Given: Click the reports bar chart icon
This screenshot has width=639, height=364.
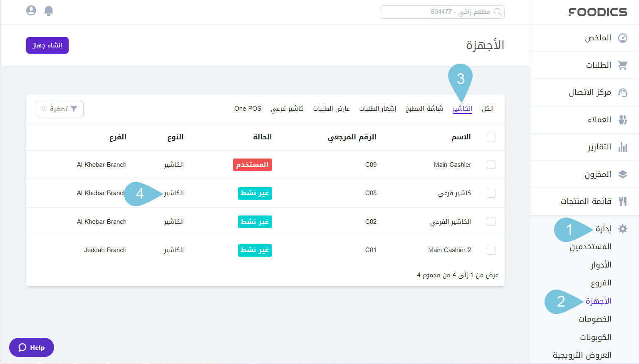Looking at the screenshot, I should 622,147.
